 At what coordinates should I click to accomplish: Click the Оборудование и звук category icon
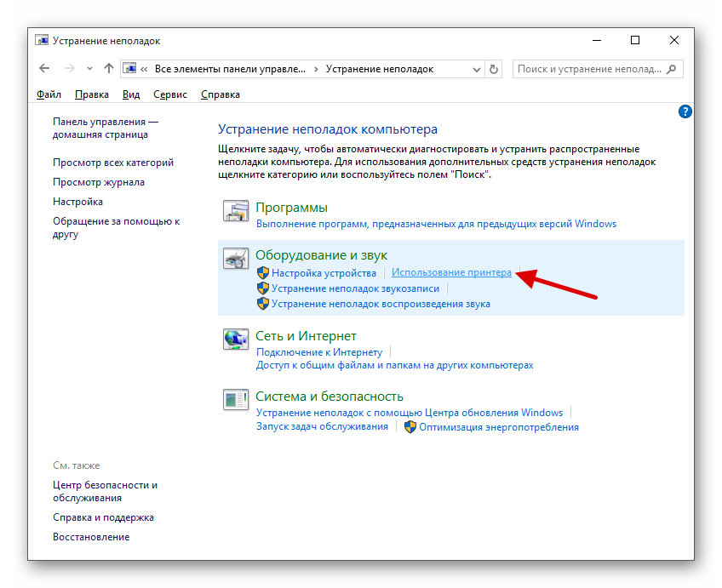pyautogui.click(x=235, y=260)
